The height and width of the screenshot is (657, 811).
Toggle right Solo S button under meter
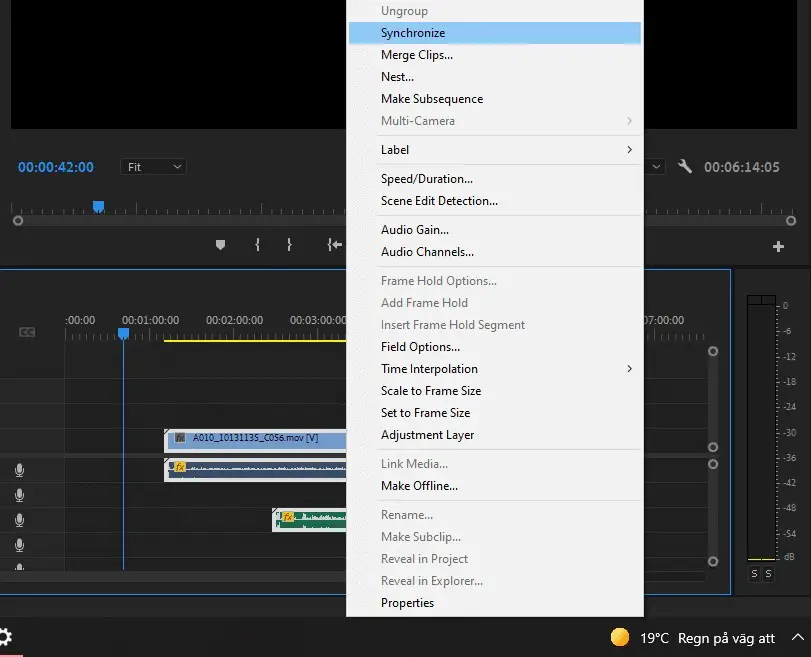(x=769, y=574)
